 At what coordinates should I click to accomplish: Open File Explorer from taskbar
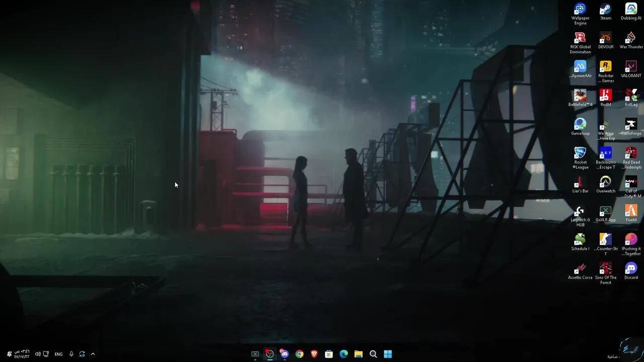pyautogui.click(x=358, y=354)
